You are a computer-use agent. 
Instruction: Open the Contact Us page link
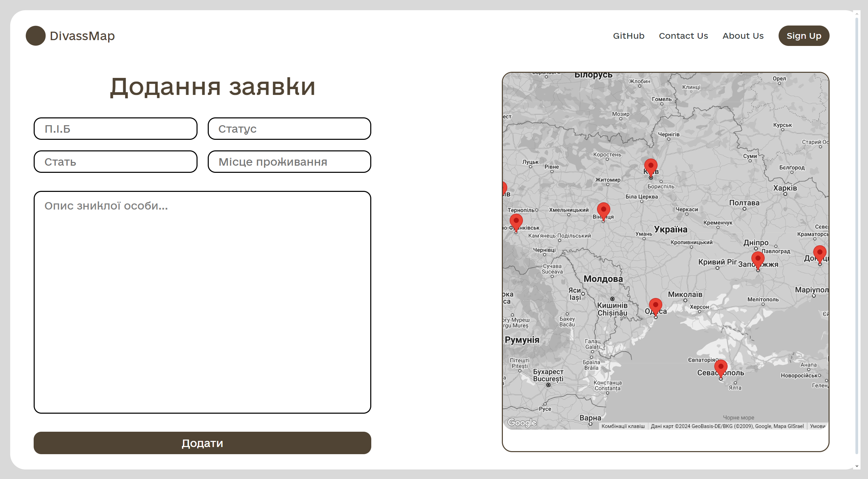[683, 36]
